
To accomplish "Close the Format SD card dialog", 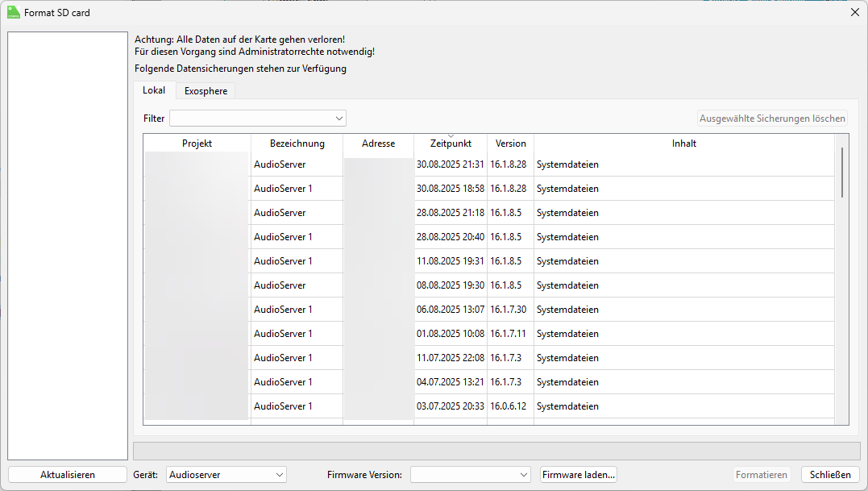I will (x=854, y=12).
